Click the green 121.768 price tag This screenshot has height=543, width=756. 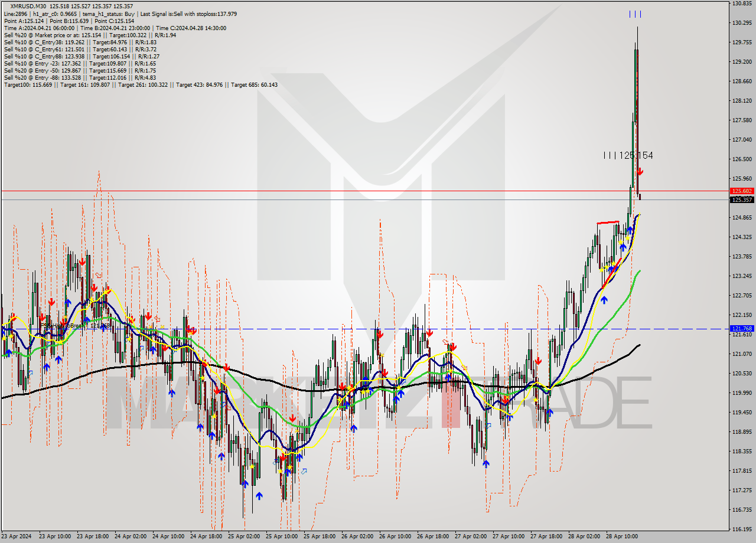742,328
